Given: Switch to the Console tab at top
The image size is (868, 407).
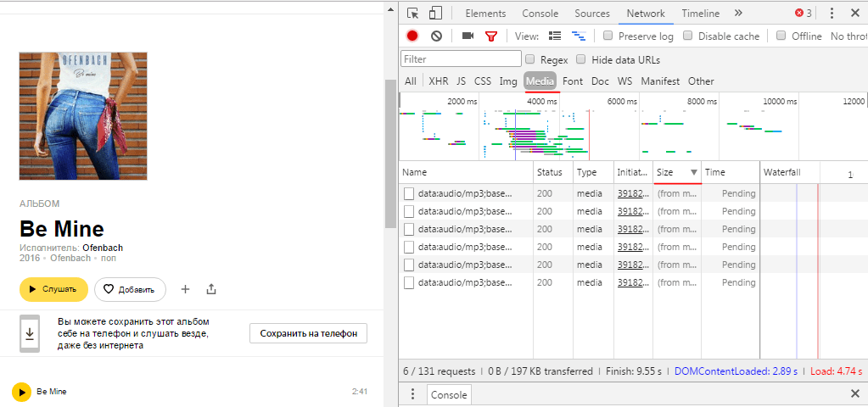Looking at the screenshot, I should 540,14.
